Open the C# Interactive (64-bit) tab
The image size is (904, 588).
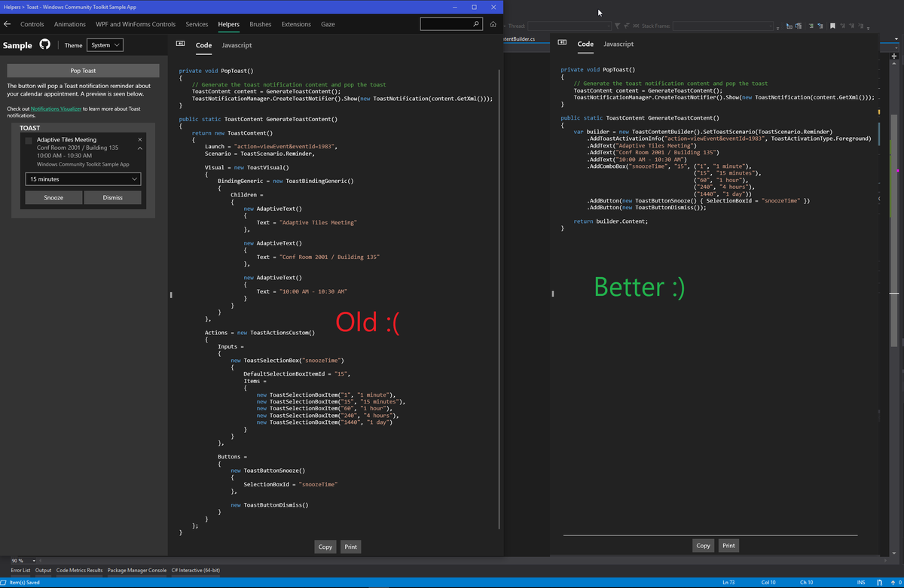coord(196,571)
